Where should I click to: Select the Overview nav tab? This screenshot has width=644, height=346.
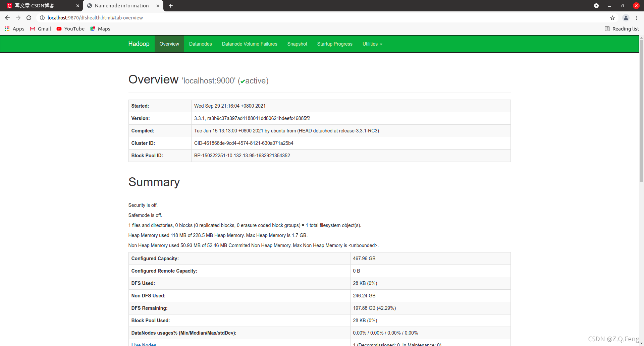169,44
